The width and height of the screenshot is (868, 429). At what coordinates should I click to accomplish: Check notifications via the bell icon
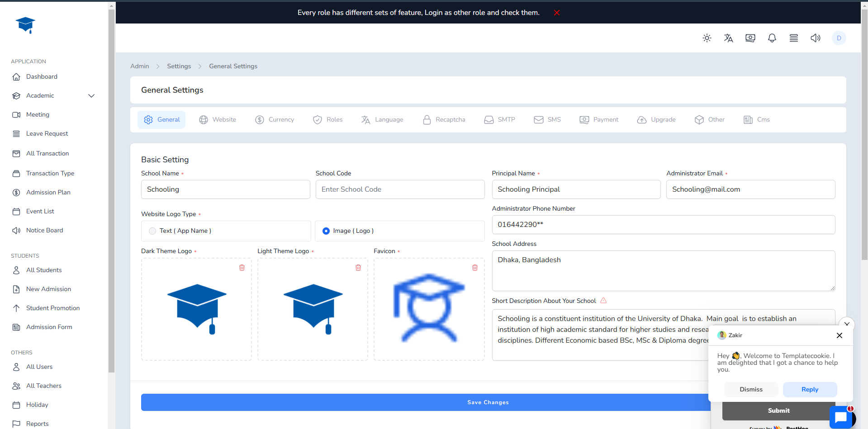pos(772,38)
